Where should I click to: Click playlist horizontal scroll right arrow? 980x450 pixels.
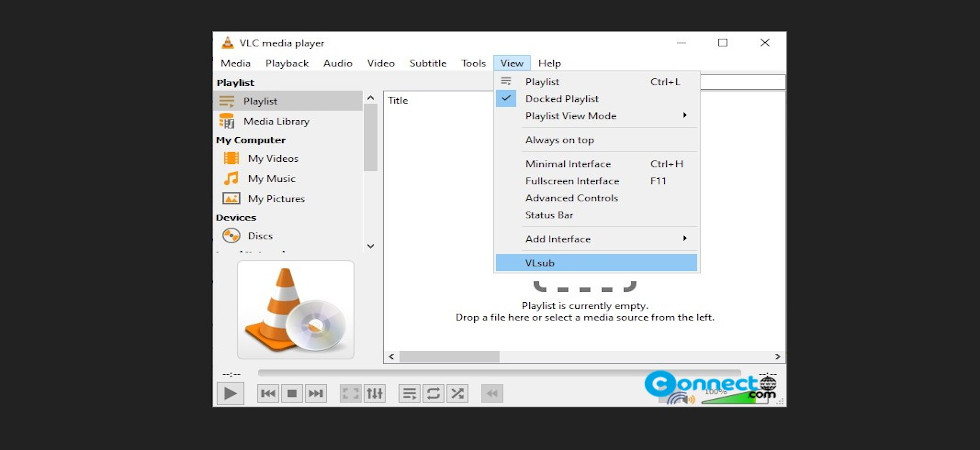point(778,356)
